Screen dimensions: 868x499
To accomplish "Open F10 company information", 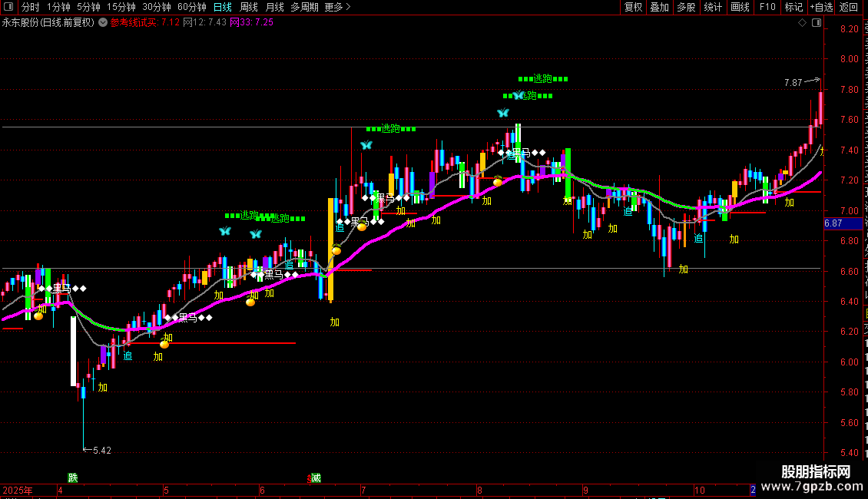I will [x=767, y=7].
